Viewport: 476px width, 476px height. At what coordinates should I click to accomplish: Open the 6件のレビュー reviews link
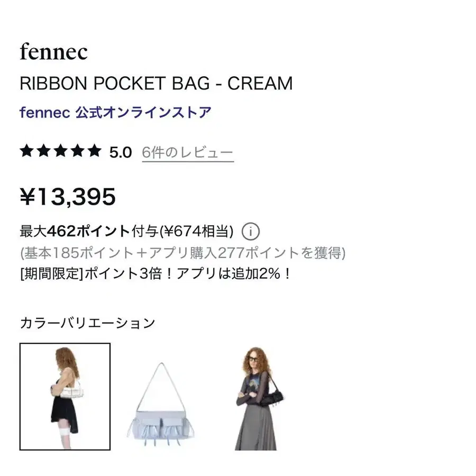coord(188,153)
